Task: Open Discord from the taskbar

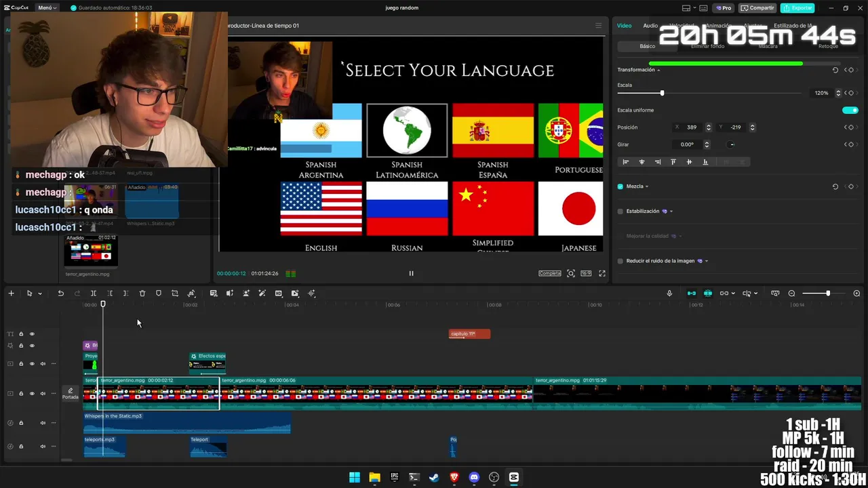Action: click(x=474, y=477)
